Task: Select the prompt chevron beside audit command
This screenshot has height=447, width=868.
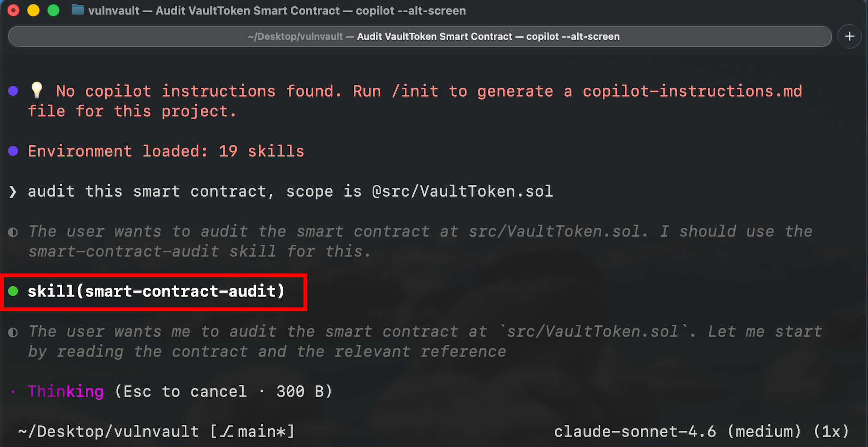Action: click(12, 191)
